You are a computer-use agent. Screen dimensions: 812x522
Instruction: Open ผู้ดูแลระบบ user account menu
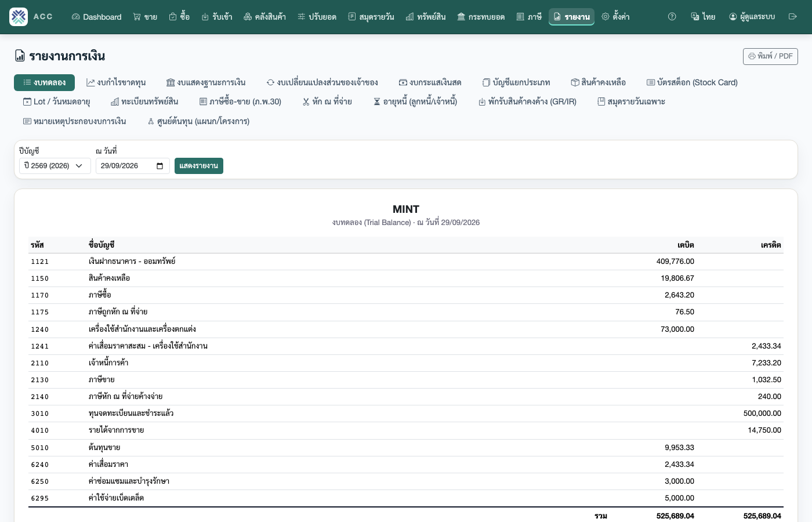click(752, 17)
